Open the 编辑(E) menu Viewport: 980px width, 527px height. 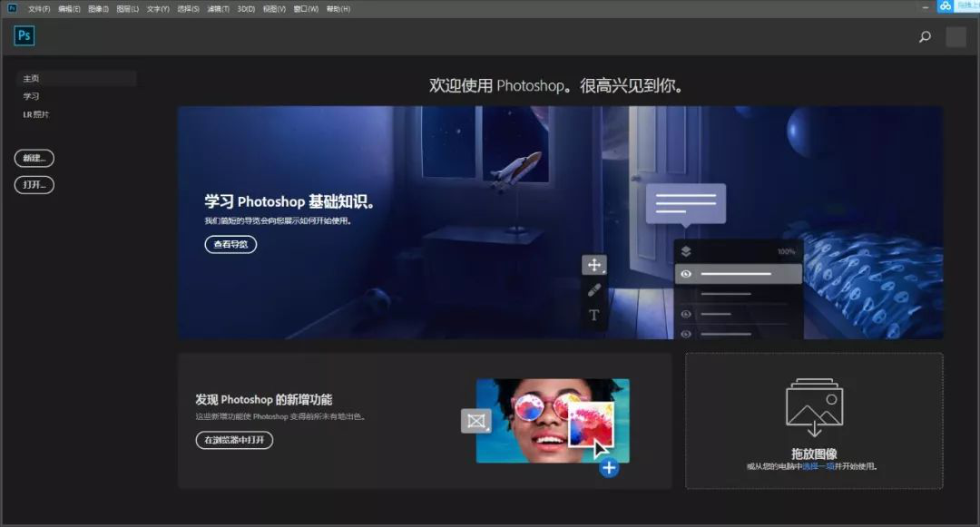tap(69, 9)
